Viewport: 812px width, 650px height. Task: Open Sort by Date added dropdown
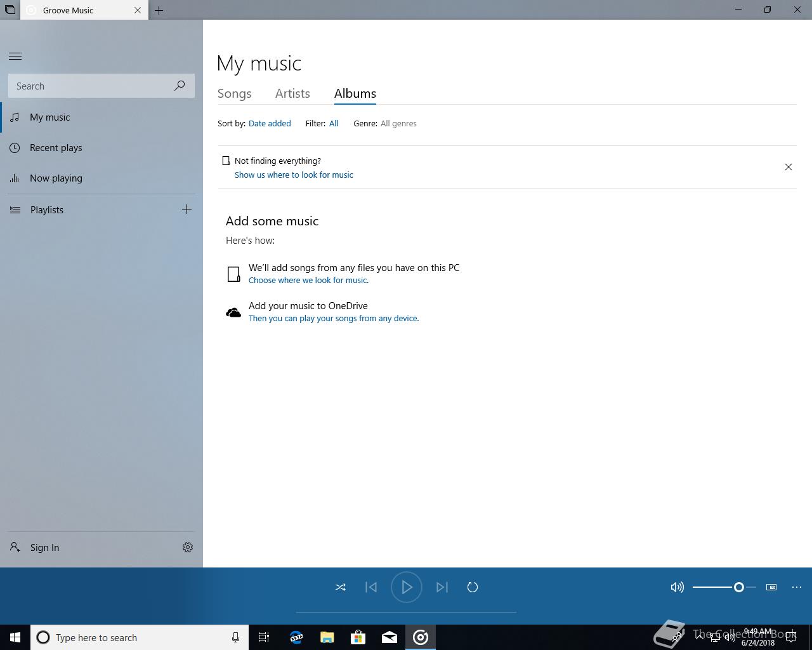270,124
